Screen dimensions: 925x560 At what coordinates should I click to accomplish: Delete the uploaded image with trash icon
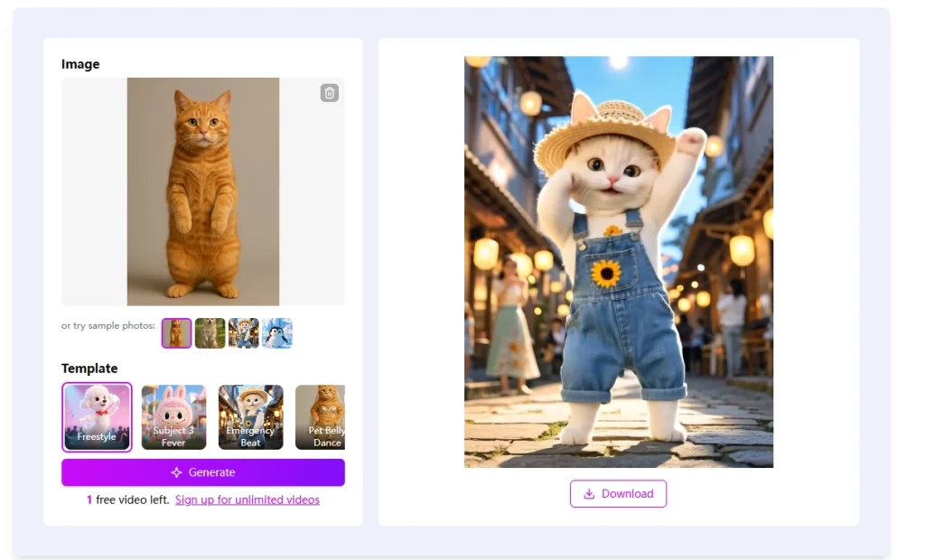(x=329, y=93)
